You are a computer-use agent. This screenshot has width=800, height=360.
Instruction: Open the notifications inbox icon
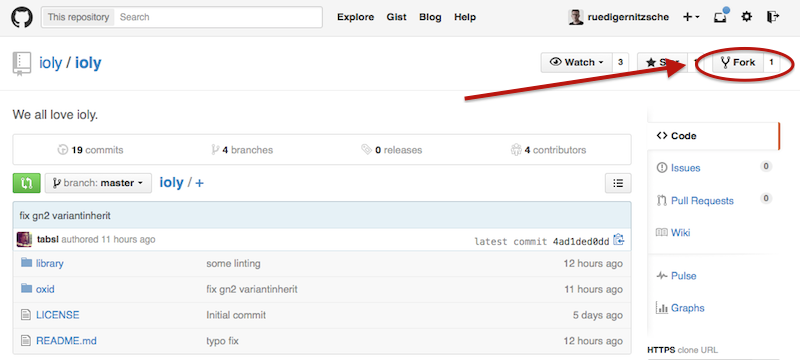tap(720, 16)
